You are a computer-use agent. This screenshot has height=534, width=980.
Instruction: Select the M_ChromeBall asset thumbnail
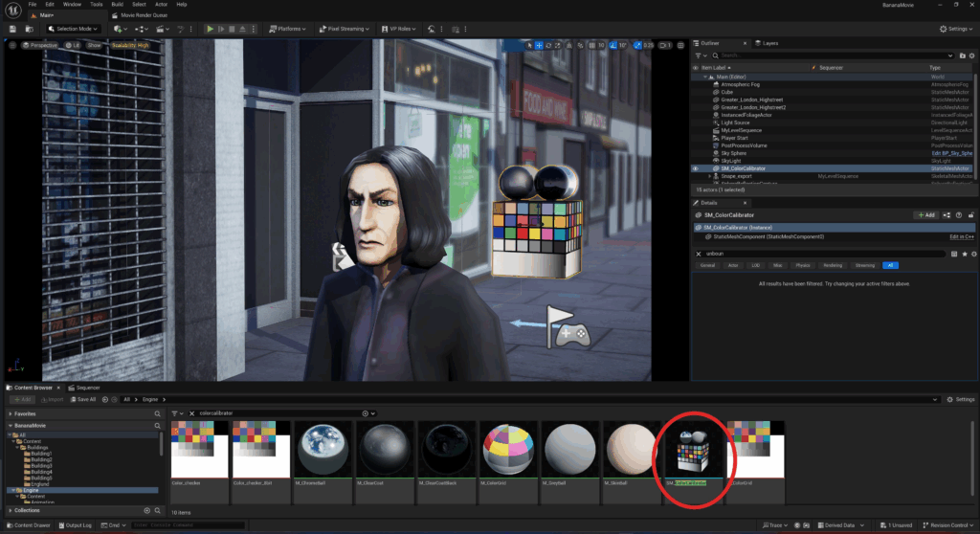[x=323, y=448]
